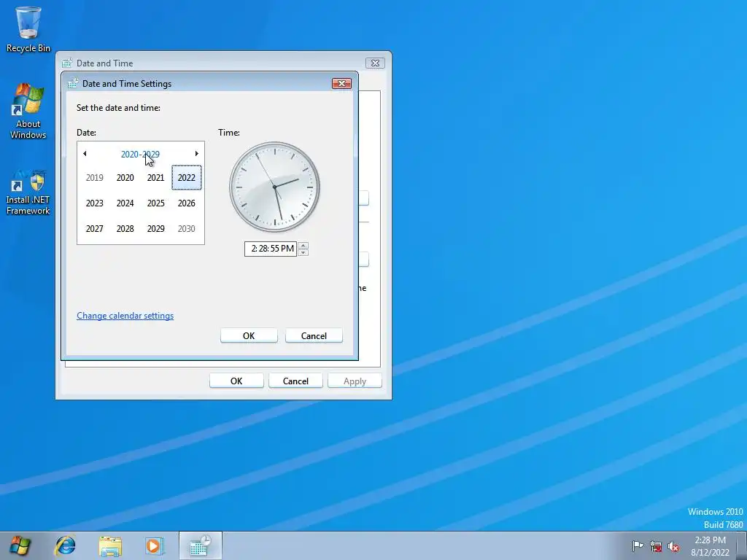Close the background Date and Time window
The height and width of the screenshot is (560, 747).
[376, 63]
